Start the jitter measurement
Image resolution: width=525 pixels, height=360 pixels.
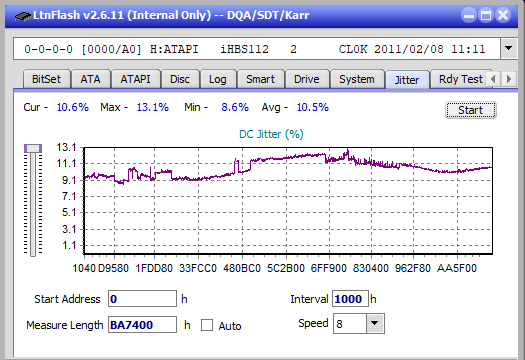click(470, 110)
